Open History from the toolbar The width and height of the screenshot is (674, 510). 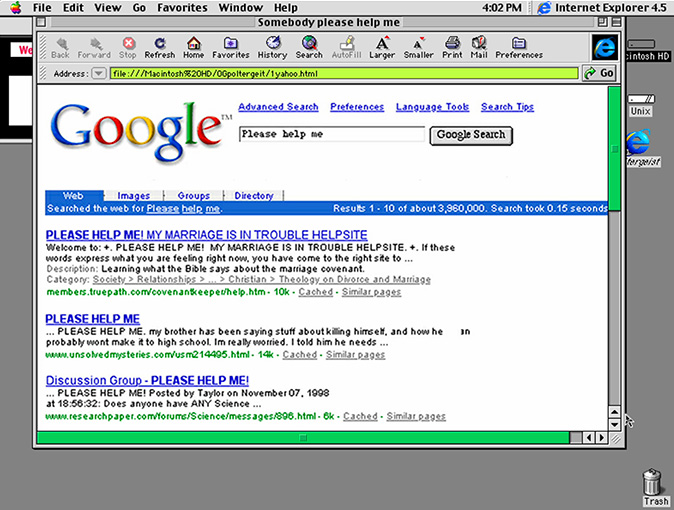(x=272, y=46)
